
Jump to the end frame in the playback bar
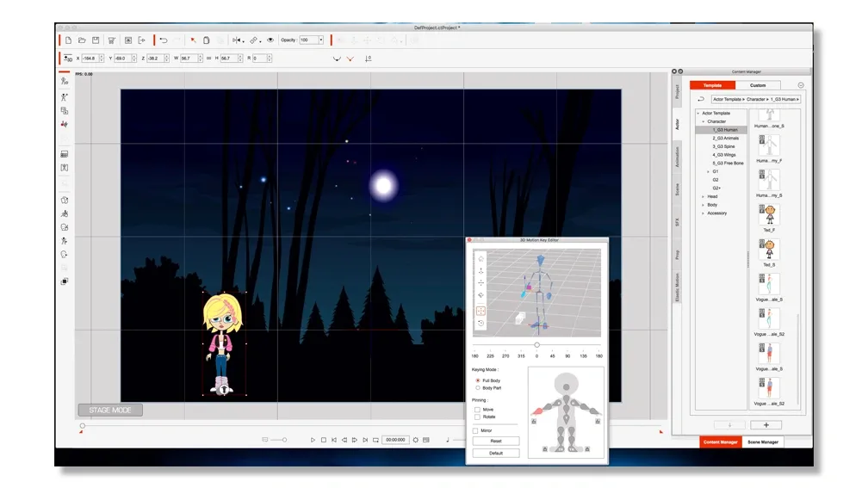point(365,440)
